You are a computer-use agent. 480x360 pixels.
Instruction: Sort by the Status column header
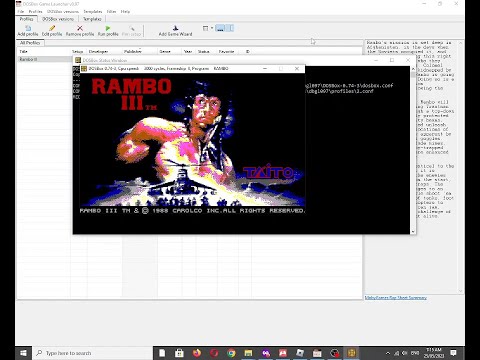(206, 52)
